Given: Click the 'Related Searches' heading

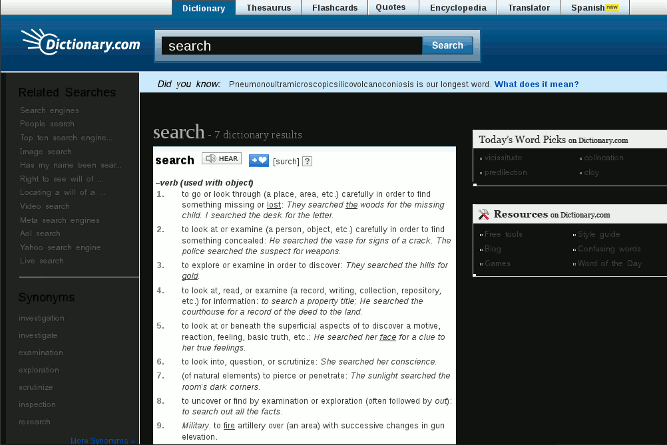Looking at the screenshot, I should click(x=67, y=92).
